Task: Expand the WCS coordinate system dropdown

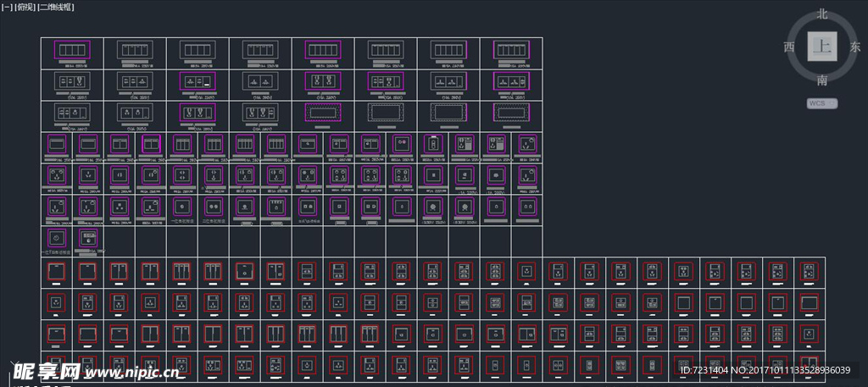Action: tap(822, 103)
